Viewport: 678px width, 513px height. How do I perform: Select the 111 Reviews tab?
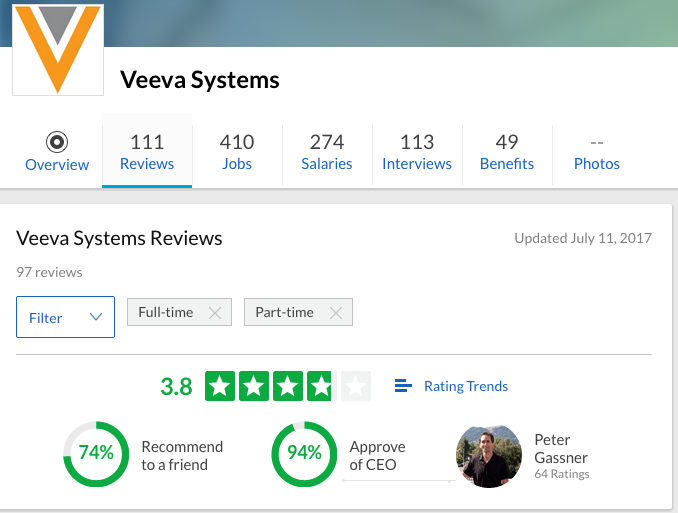(147, 153)
